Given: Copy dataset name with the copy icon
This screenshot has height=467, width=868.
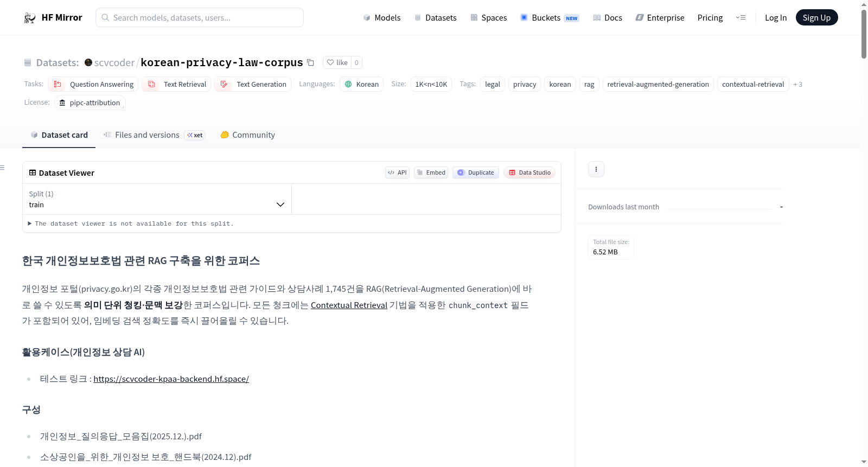Looking at the screenshot, I should click(x=310, y=62).
